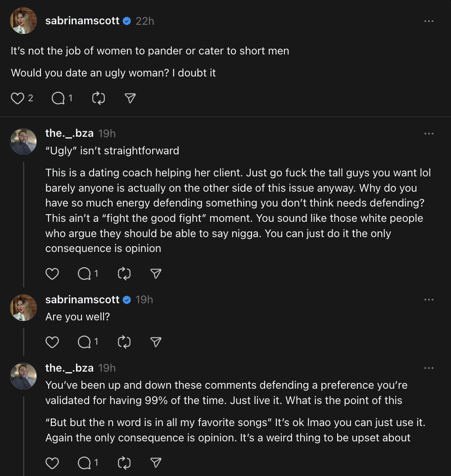Like the "Are you well?" reply
This screenshot has height=476, width=451.
click(x=52, y=342)
